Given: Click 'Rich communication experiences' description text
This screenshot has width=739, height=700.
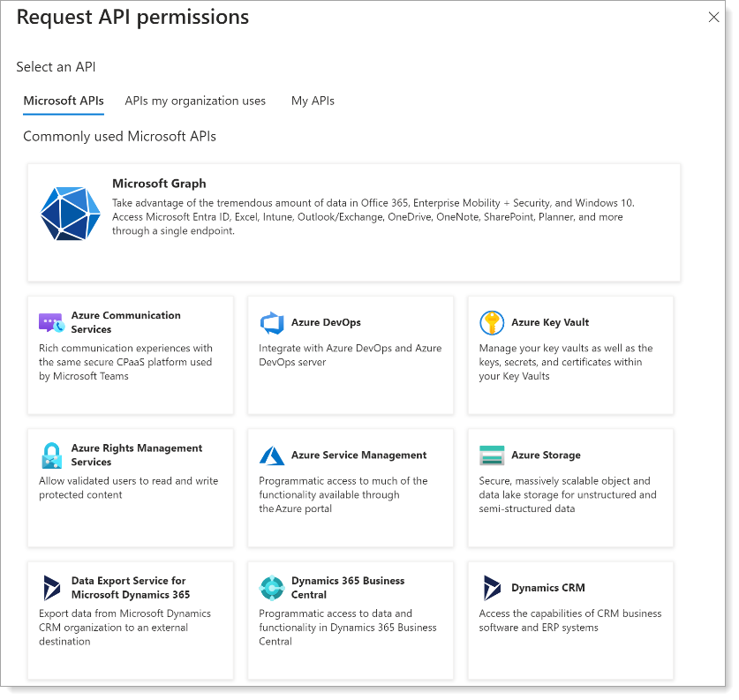Looking at the screenshot, I should point(125,362).
